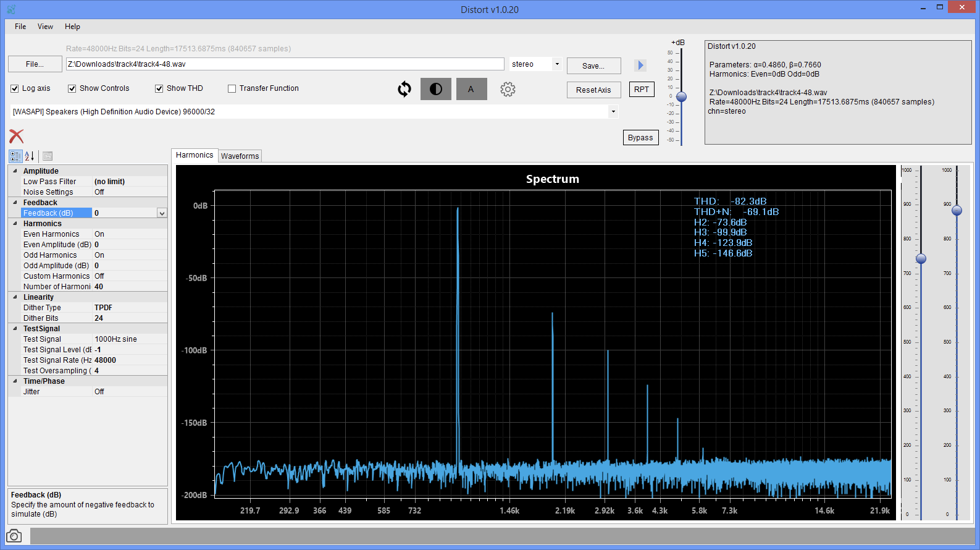Click the property pages icon
The width and height of the screenshot is (980, 550).
48,156
